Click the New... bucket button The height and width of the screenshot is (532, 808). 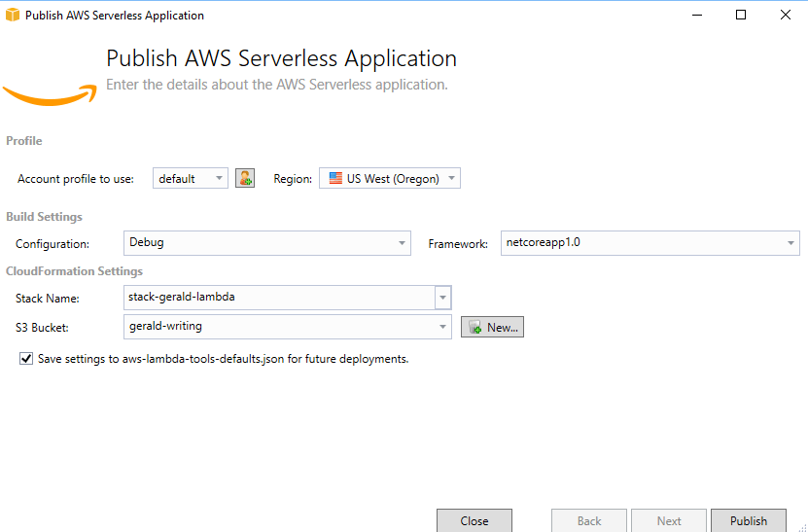coord(492,328)
